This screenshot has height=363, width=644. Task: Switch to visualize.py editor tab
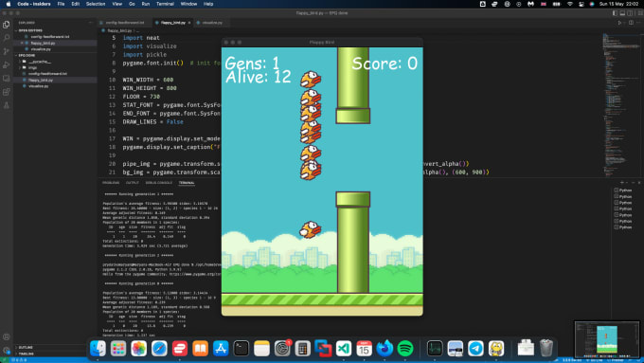(x=212, y=23)
